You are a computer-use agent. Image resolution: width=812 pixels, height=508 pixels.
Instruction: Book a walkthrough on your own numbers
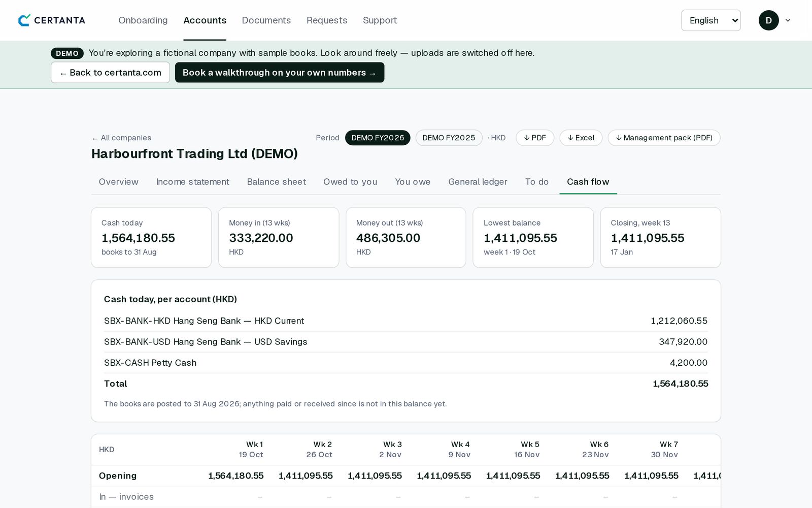point(280,73)
